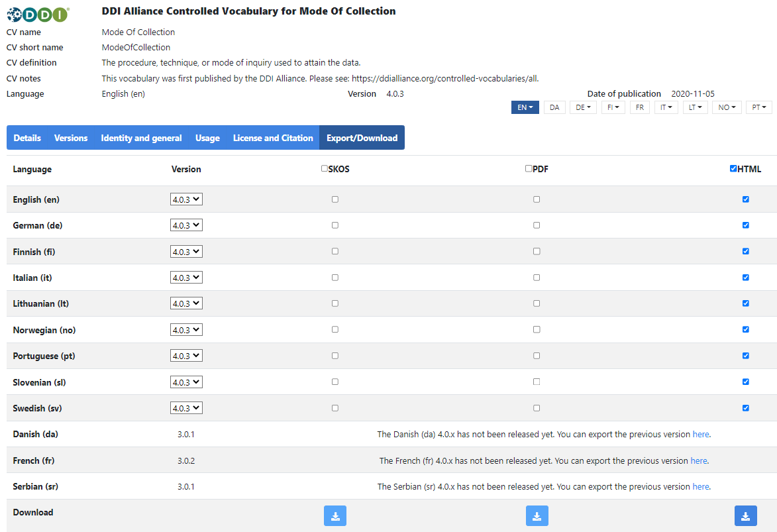Check SKOS for Finnish (fi)
The image size is (777, 532).
[x=335, y=251]
